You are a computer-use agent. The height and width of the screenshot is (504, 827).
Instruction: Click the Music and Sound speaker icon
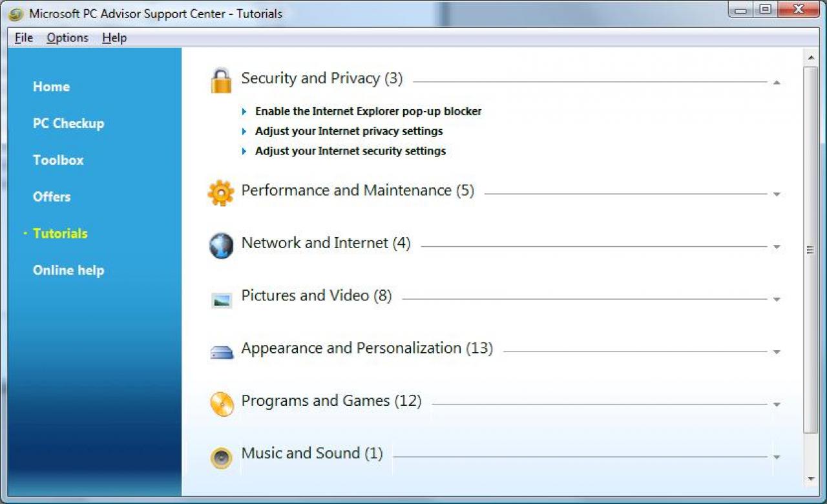221,457
